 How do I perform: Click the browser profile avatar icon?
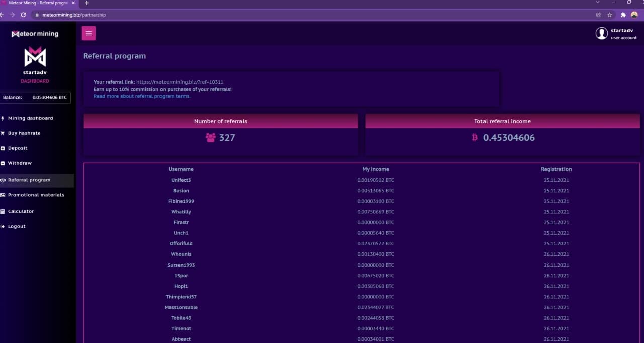click(634, 15)
